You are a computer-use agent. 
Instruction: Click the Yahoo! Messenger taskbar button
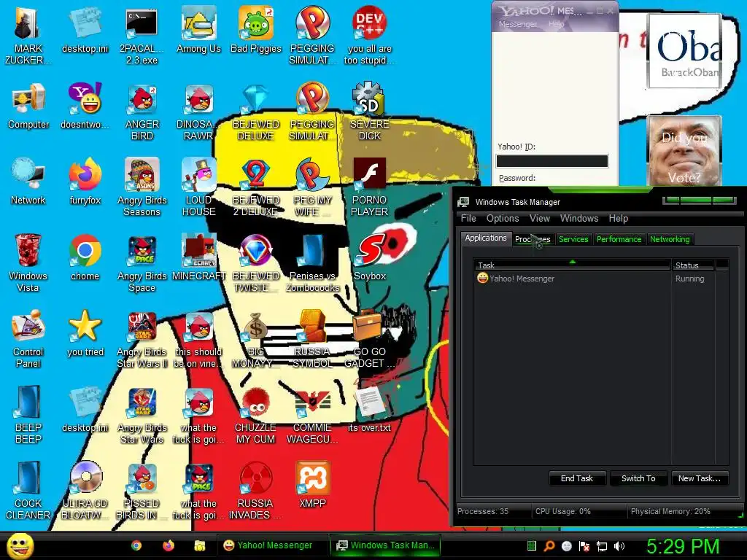click(271, 545)
